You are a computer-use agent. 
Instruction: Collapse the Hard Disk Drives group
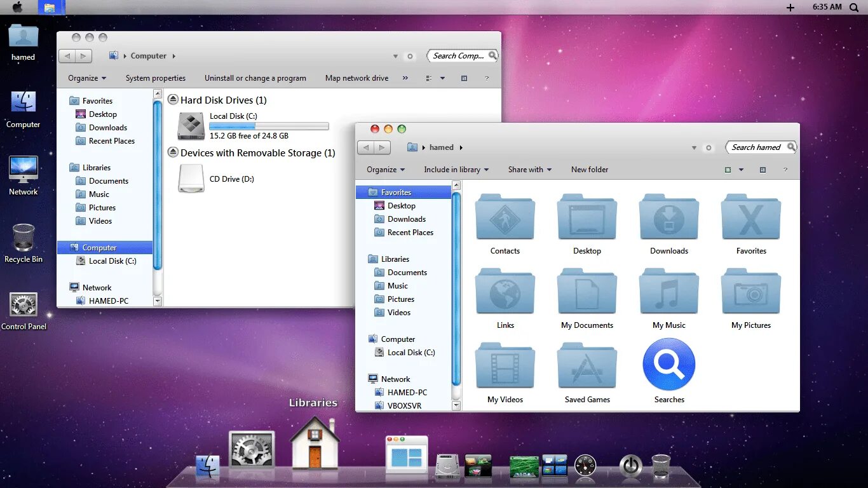pyautogui.click(x=173, y=100)
